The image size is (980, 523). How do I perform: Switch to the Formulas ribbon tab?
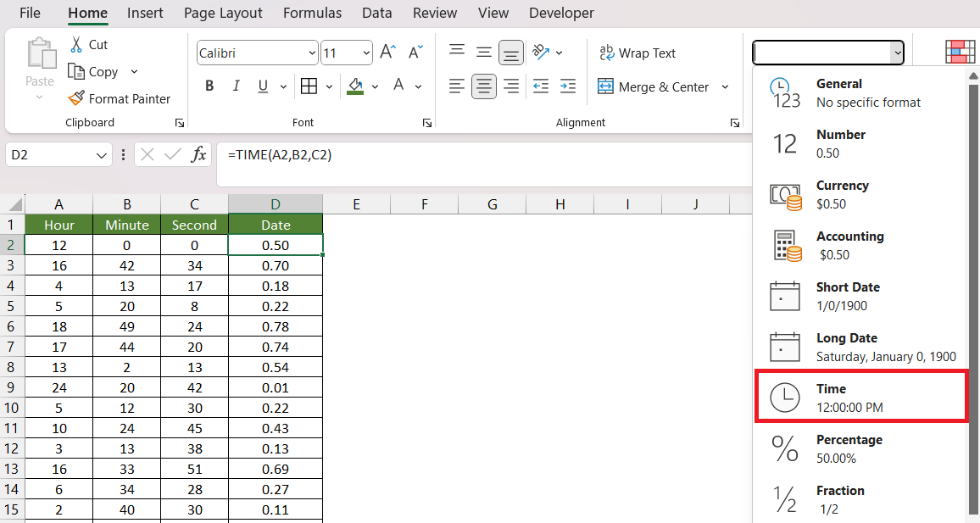pyautogui.click(x=312, y=13)
